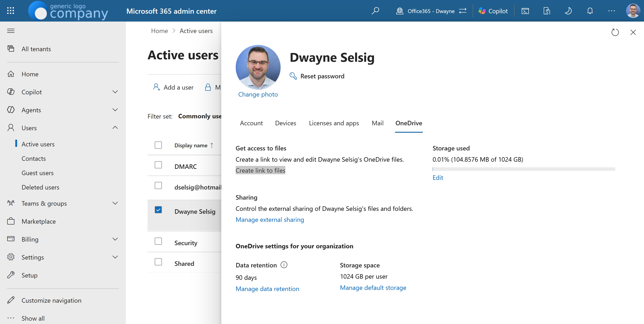Expand the Billing navigation section

tap(115, 239)
